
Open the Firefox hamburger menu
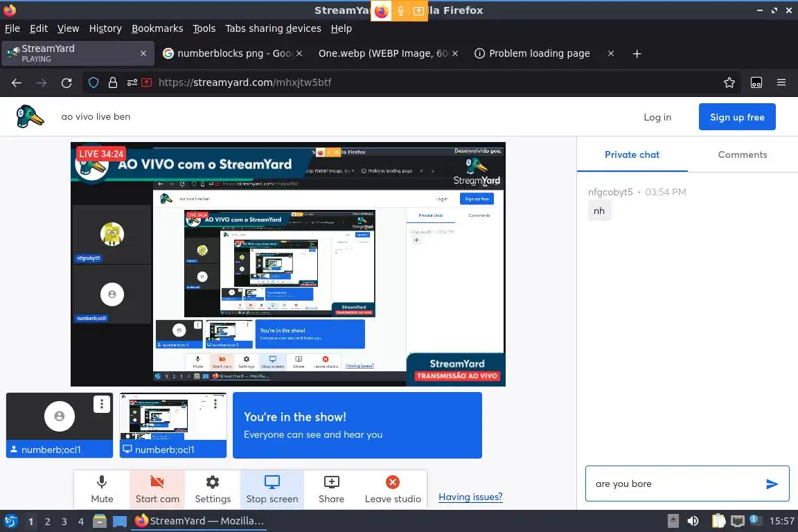(781, 82)
